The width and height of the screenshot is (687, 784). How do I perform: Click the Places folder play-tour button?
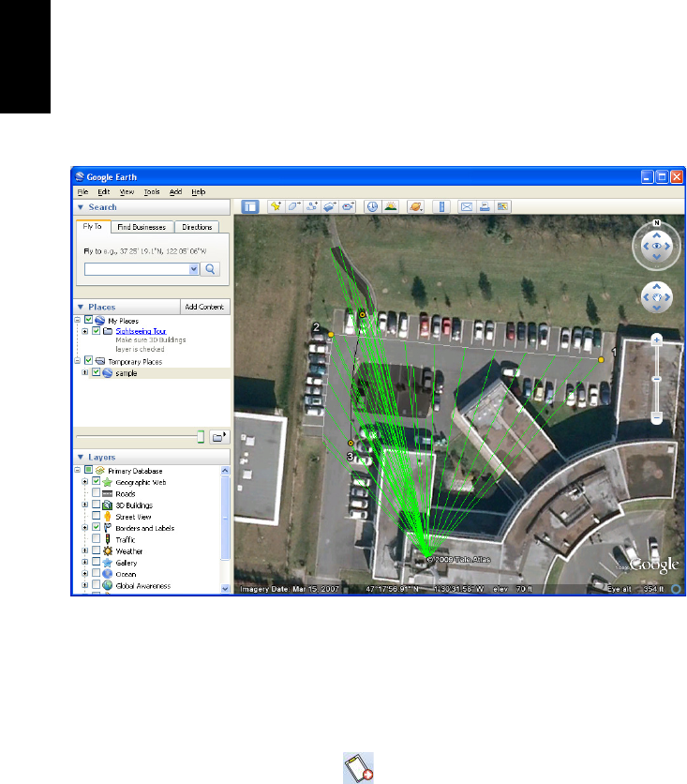(x=218, y=437)
